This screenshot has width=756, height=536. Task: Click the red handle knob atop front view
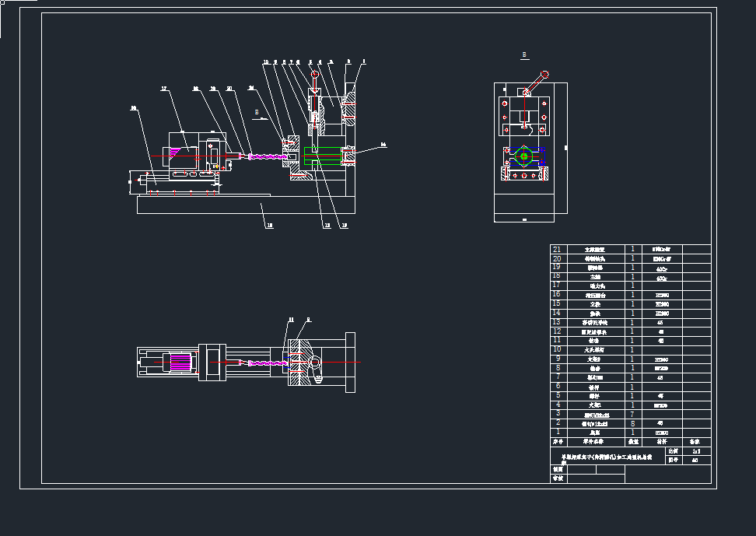click(314, 75)
